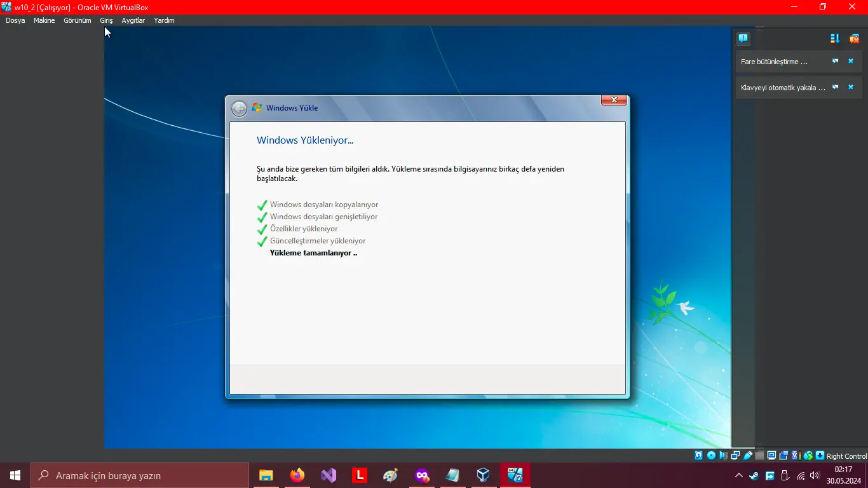Click 'Özellikler yükleniyor' step
This screenshot has width=868, height=488.
[x=304, y=229]
